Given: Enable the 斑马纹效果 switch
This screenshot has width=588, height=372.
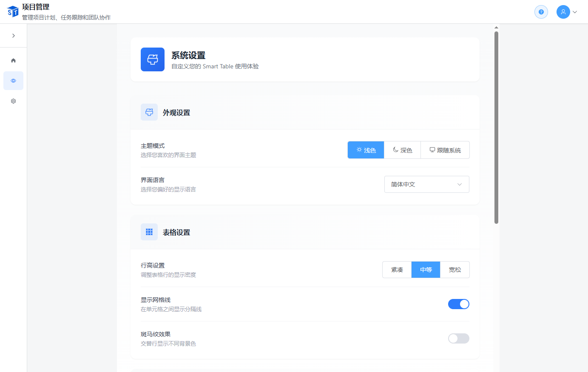Looking at the screenshot, I should (x=459, y=338).
